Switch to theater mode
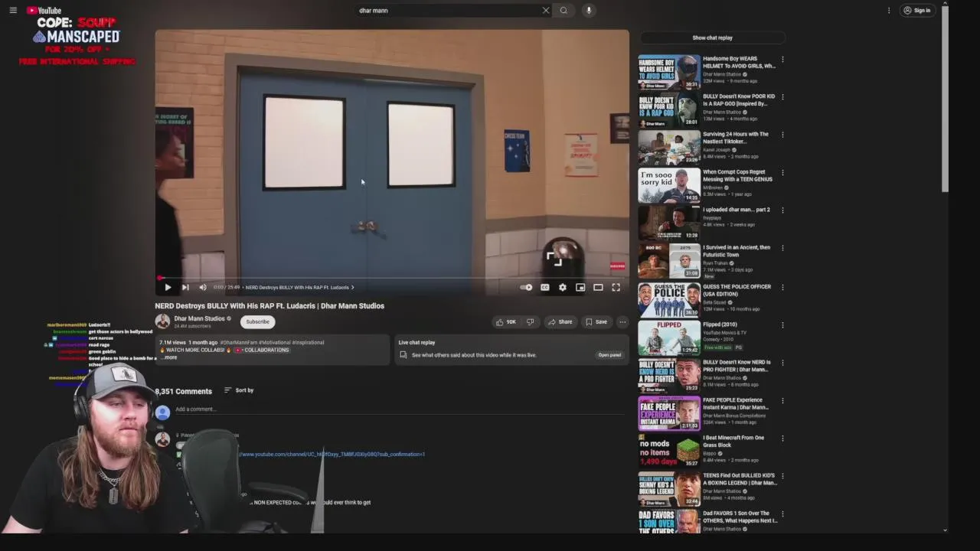 pos(598,287)
